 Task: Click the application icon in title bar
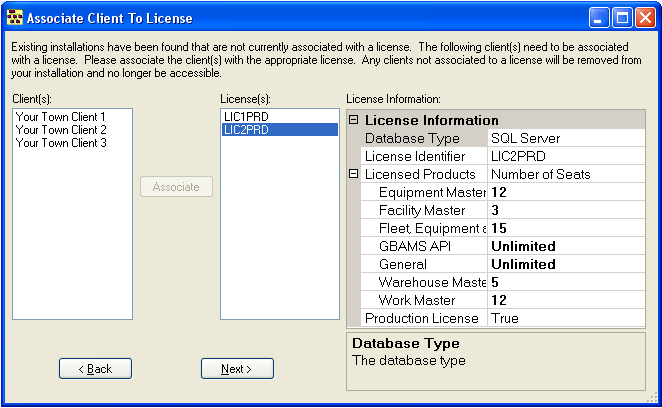point(14,17)
